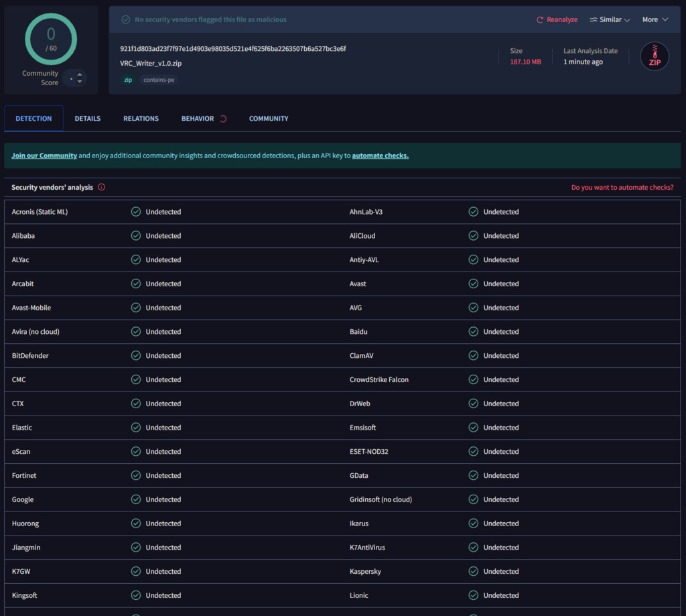
Task: Click the Lionic vendor name
Action: coord(359,595)
